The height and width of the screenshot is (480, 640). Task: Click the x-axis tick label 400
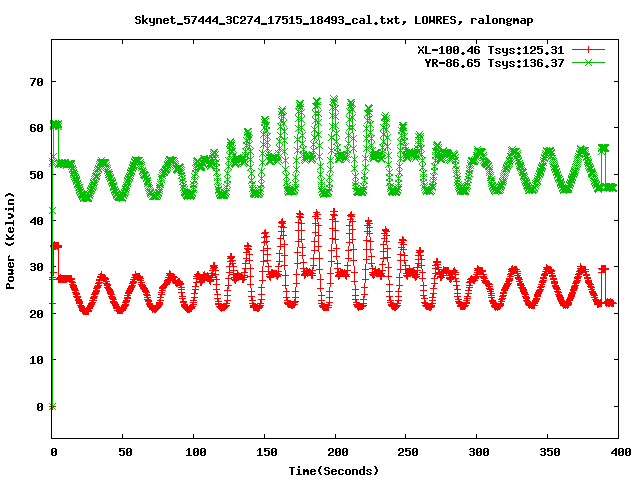tap(620, 452)
